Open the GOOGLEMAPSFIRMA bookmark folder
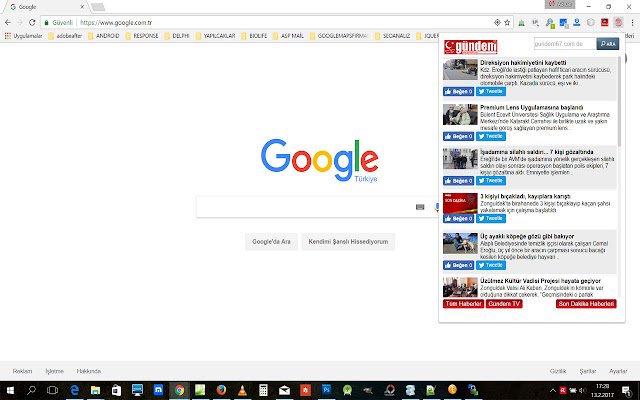Screen dimensions: 640x400 pos(339,36)
